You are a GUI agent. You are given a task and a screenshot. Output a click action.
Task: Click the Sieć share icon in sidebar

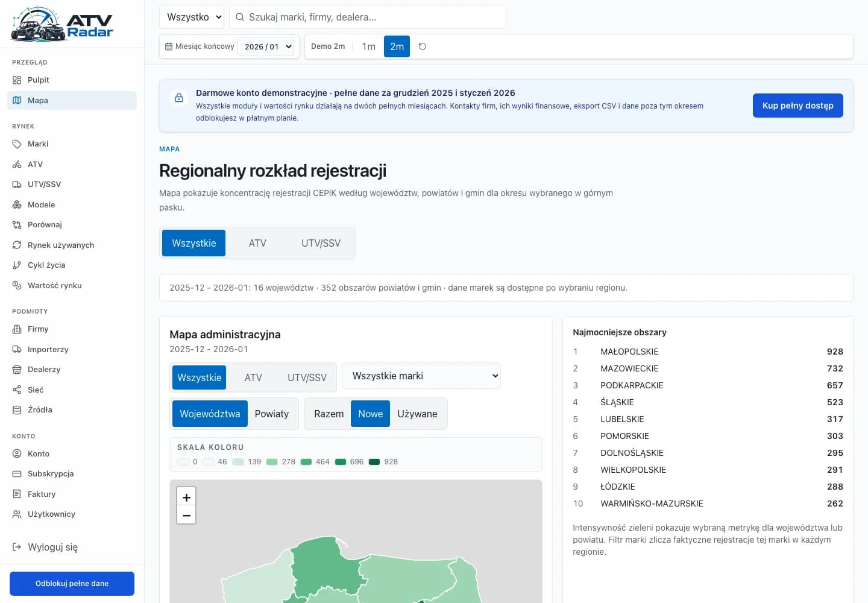(17, 390)
